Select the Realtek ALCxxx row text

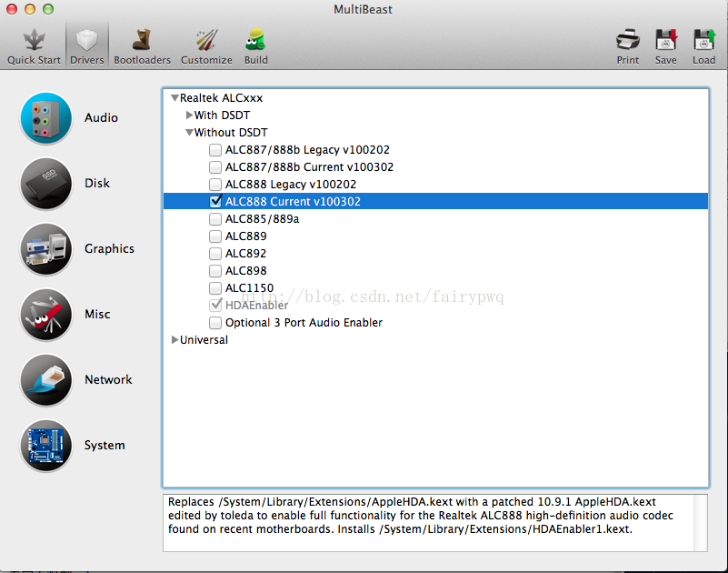click(221, 98)
